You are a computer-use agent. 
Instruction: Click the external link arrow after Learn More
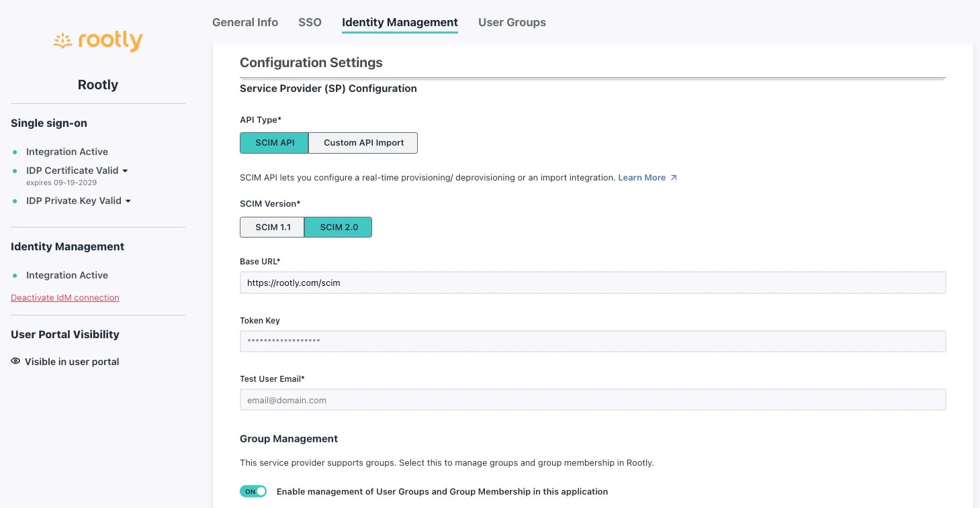(x=674, y=178)
